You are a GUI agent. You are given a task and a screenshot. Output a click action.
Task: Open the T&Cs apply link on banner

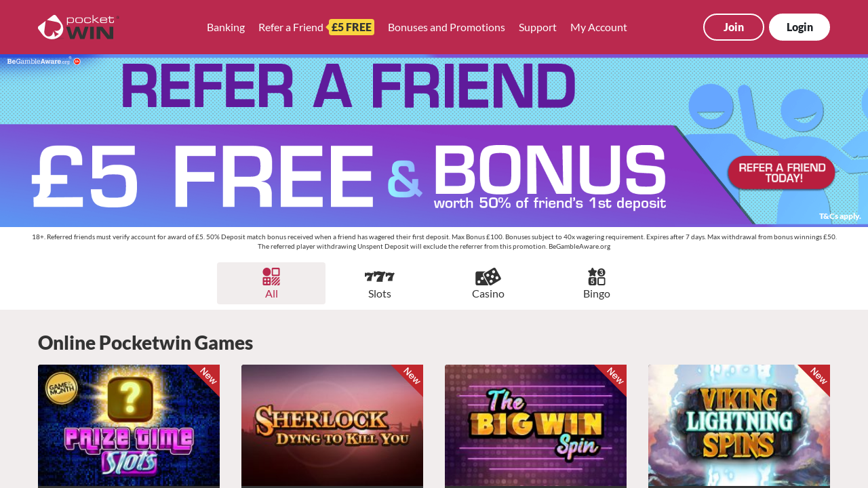[x=840, y=216]
